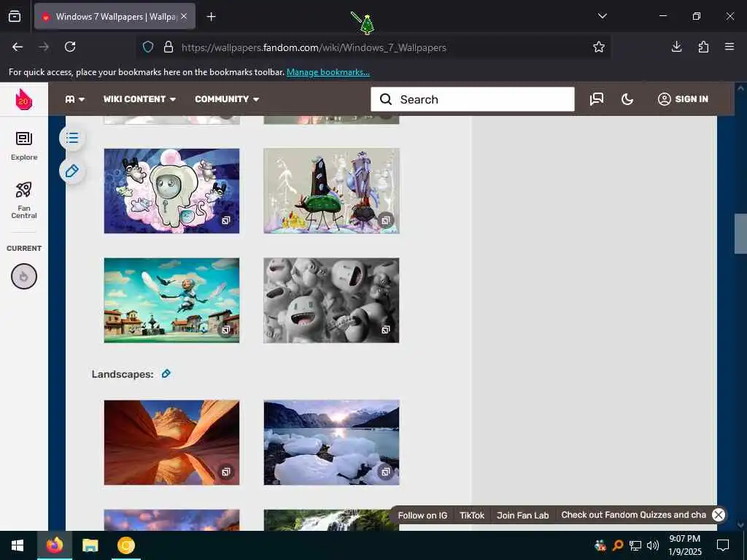Viewport: 747px width, 560px height.
Task: Click the TikTok link in bottom bar
Action: 472,516
